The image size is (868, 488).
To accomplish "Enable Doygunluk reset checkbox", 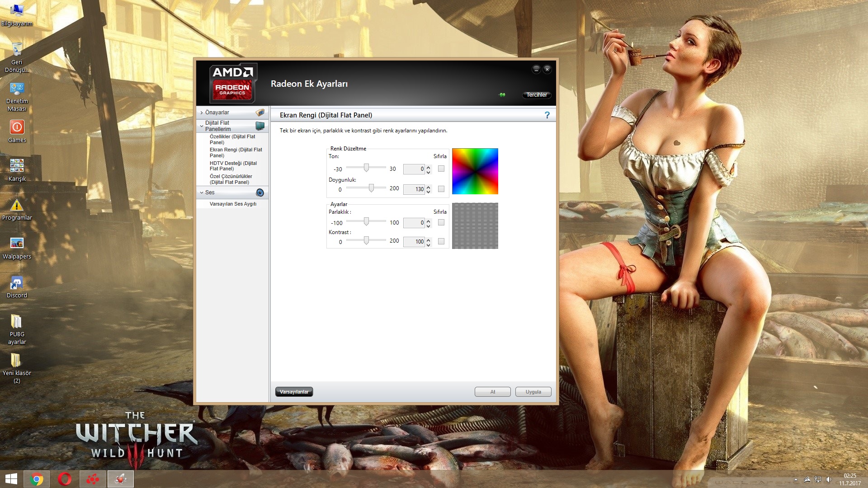I will click(441, 189).
